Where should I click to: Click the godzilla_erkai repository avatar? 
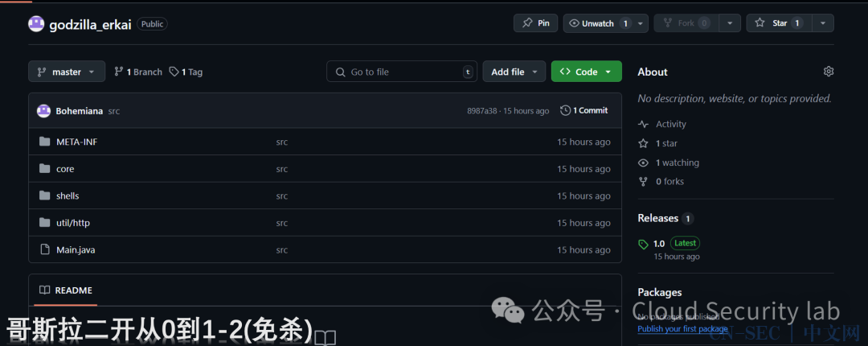coord(36,24)
